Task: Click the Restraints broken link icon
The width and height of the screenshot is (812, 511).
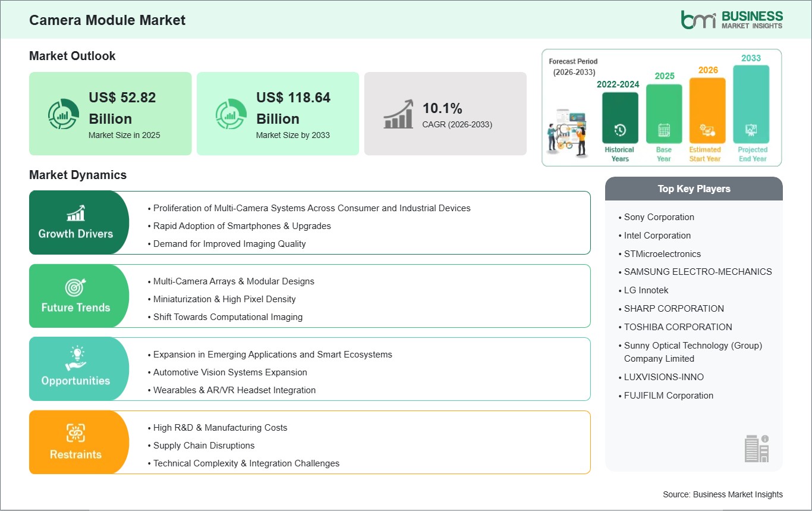Action: tap(75, 433)
